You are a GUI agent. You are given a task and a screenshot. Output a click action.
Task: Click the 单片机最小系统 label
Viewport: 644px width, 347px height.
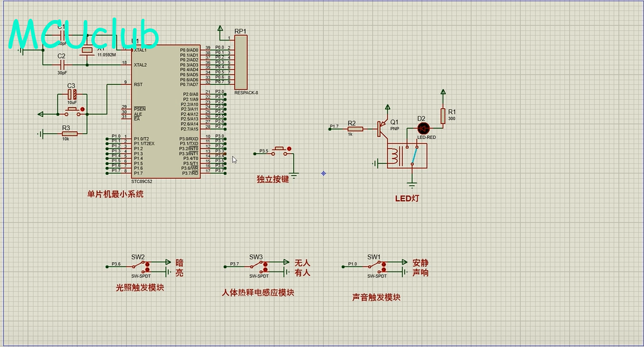click(115, 194)
